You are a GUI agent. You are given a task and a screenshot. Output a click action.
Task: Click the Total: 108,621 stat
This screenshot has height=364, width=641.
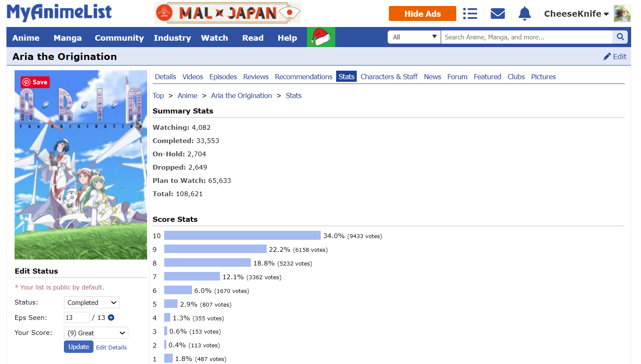coord(178,194)
